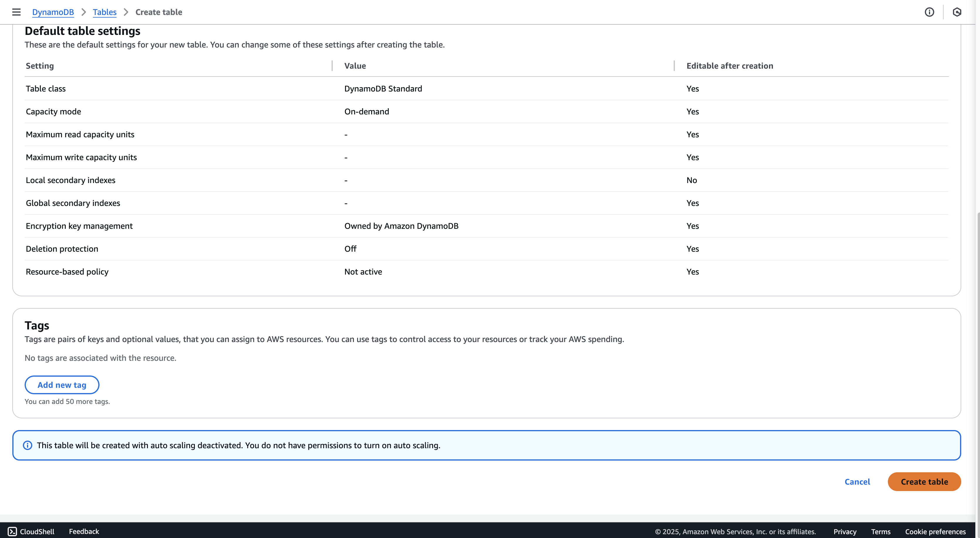980x538 pixels.
Task: Click the No tags are associated text
Action: [x=100, y=358]
